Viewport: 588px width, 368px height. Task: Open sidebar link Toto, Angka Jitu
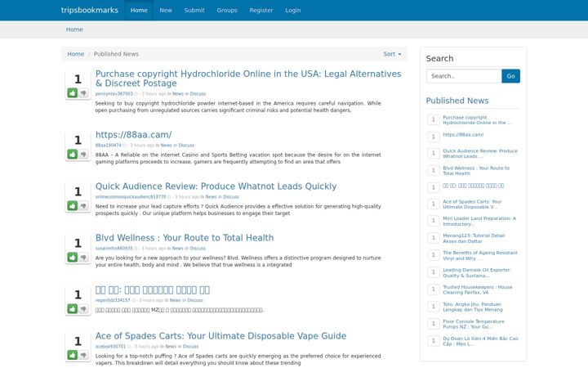pos(473,307)
